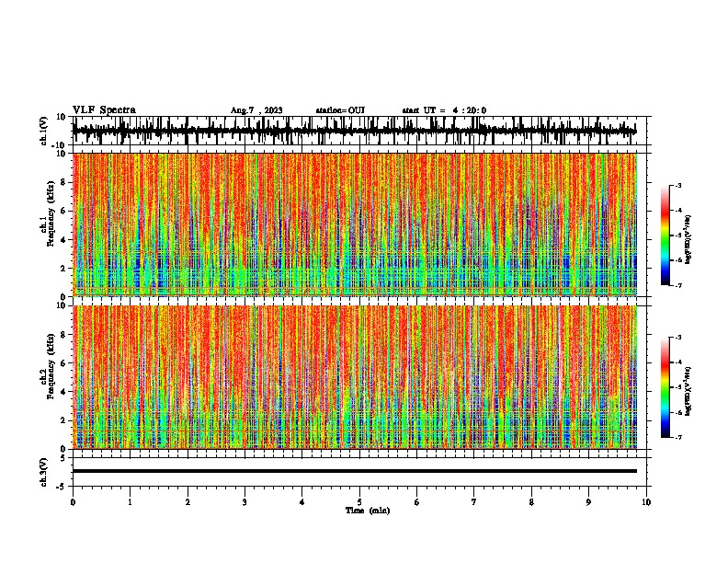This screenshot has width=728, height=563.
Task: Click the "8" kHz tick of ch.2 spectrogram
Action: pos(63,334)
